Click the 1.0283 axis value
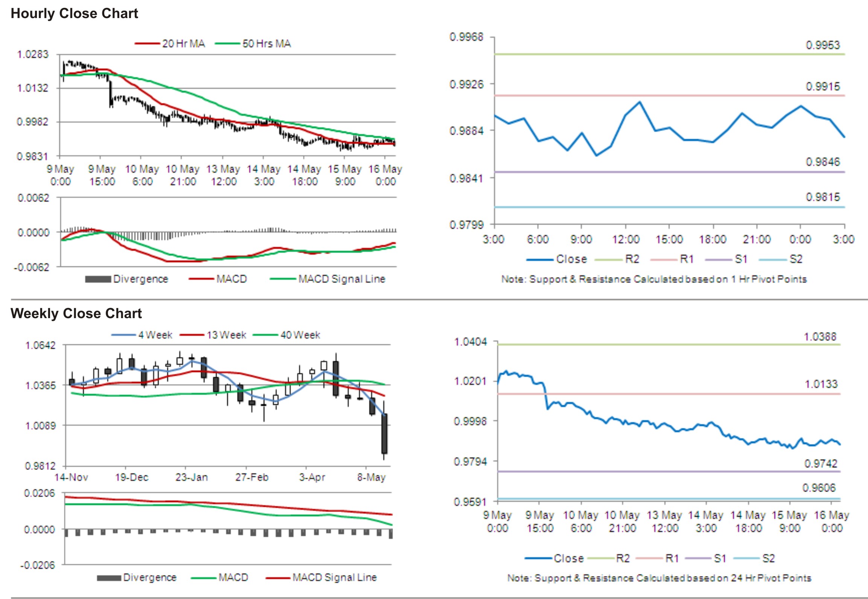 [33, 55]
